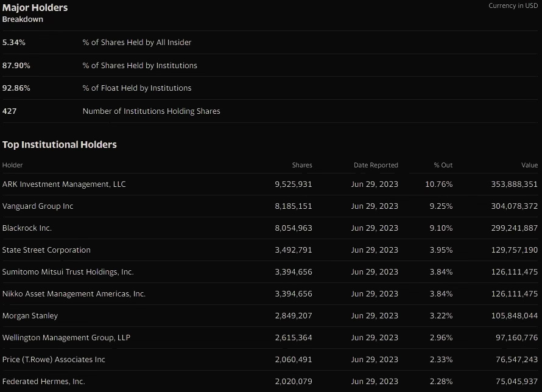The width and height of the screenshot is (542, 392).
Task: Open Sumitomo Mitsui Trust Holdings, Inc.
Action: coord(68,272)
